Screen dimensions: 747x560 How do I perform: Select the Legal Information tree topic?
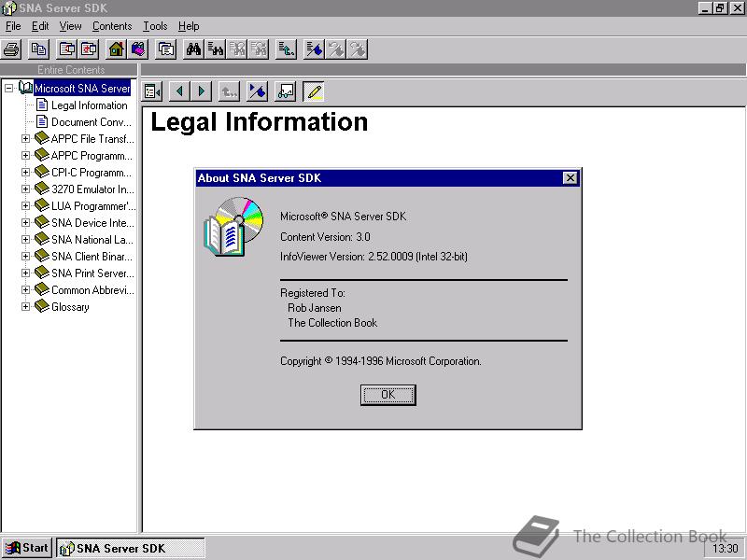click(89, 105)
